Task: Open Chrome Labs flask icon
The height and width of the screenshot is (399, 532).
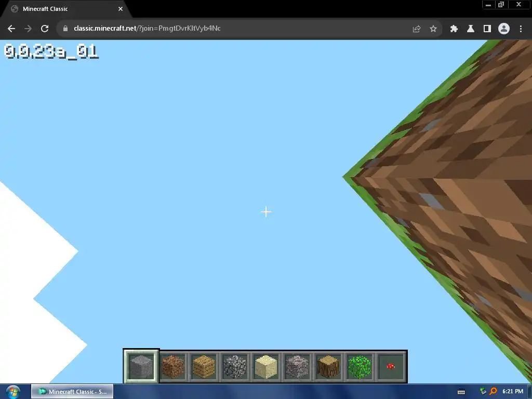Action: [x=471, y=29]
